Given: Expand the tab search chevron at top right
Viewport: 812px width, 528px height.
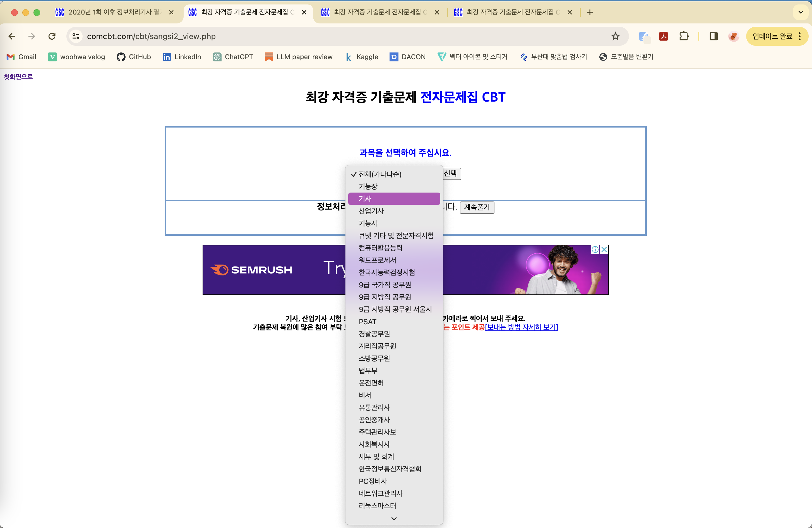Looking at the screenshot, I should (800, 12).
